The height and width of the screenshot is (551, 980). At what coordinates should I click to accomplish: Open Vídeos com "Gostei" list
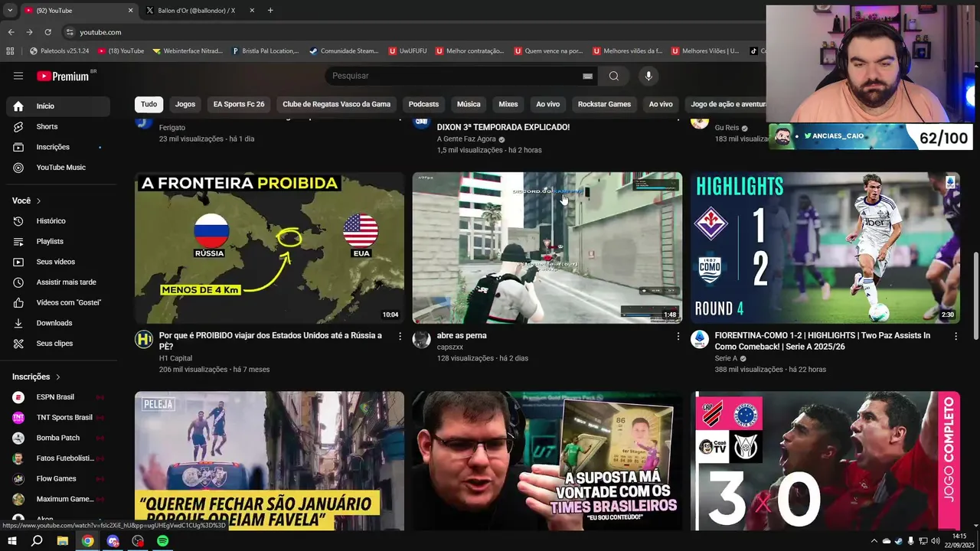(58, 302)
